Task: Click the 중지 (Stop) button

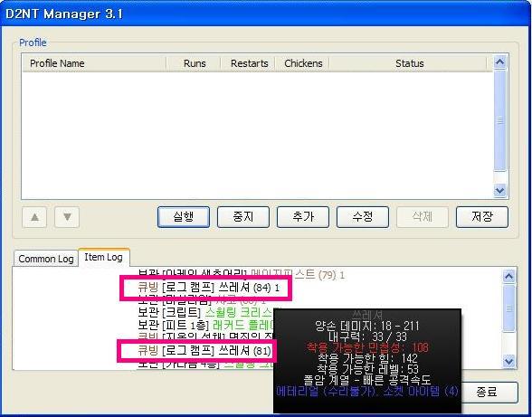Action: (x=243, y=217)
